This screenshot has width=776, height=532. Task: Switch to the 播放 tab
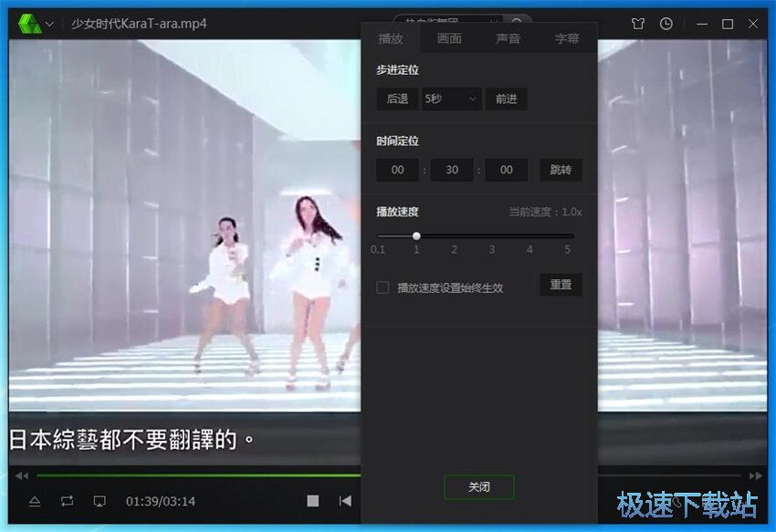391,38
